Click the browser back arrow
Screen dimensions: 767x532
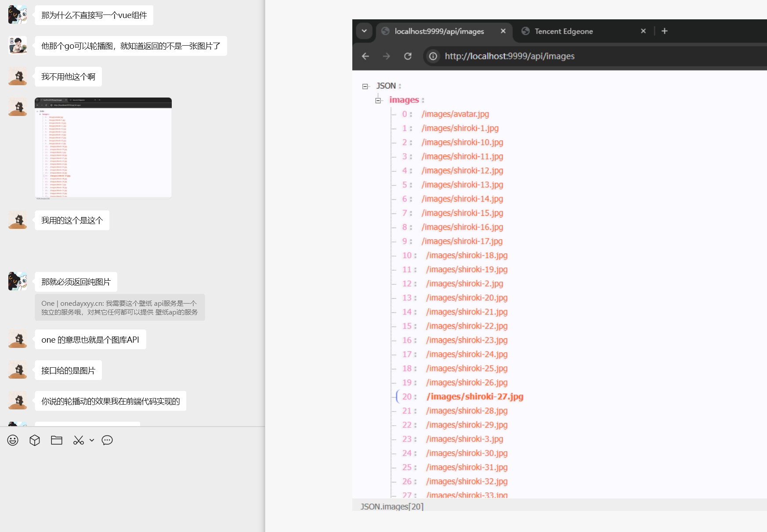click(x=365, y=56)
